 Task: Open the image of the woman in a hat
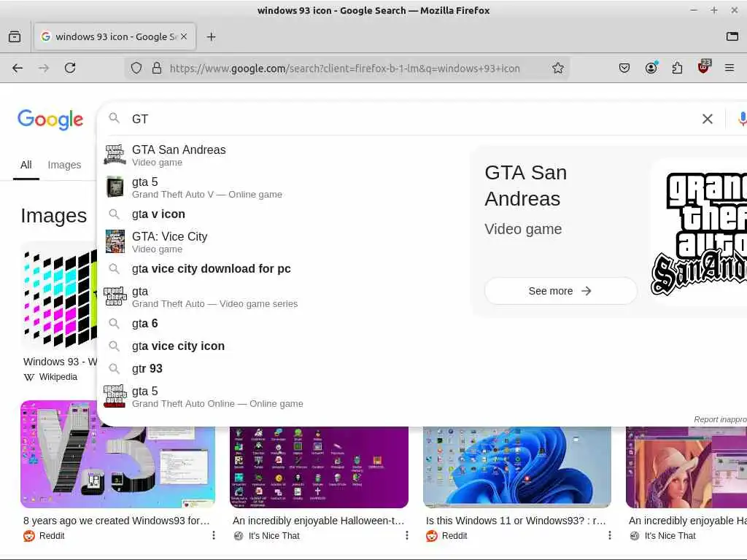686,467
